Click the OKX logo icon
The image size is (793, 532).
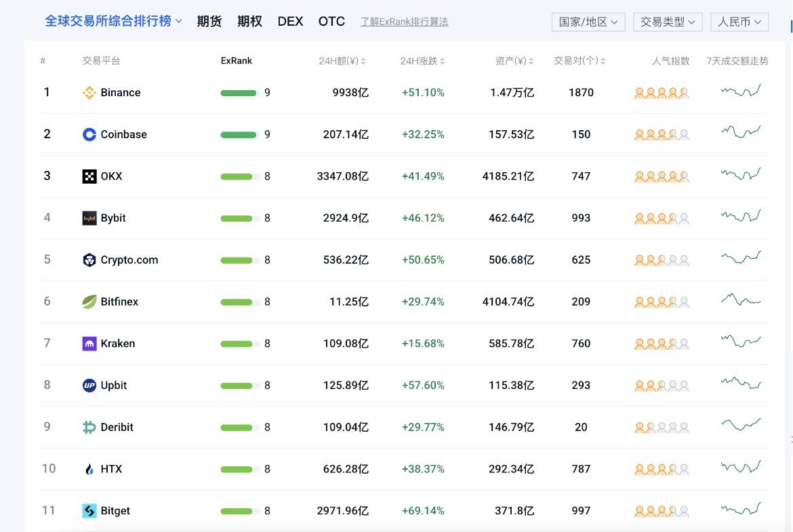click(x=89, y=176)
